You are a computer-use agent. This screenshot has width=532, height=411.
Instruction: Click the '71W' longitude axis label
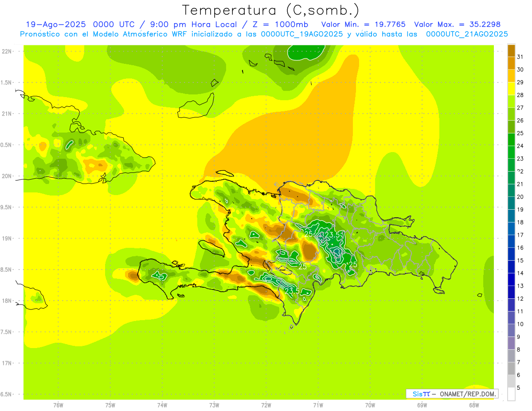(x=318, y=405)
